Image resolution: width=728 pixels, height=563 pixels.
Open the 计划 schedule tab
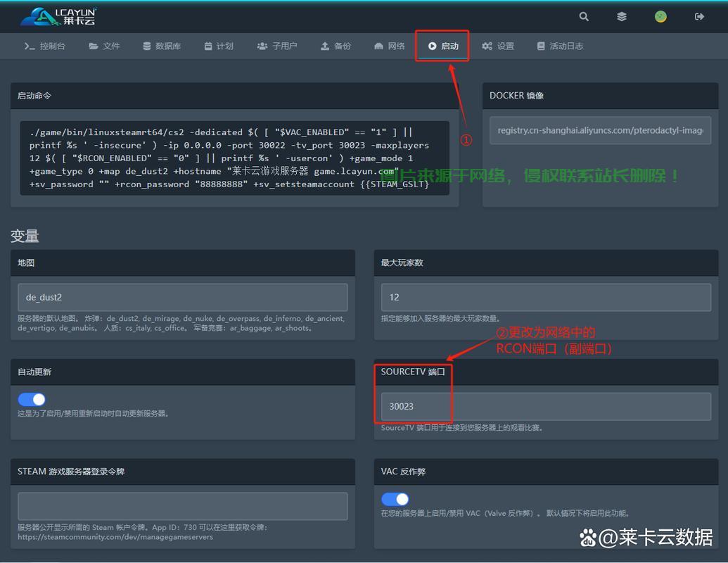point(219,46)
